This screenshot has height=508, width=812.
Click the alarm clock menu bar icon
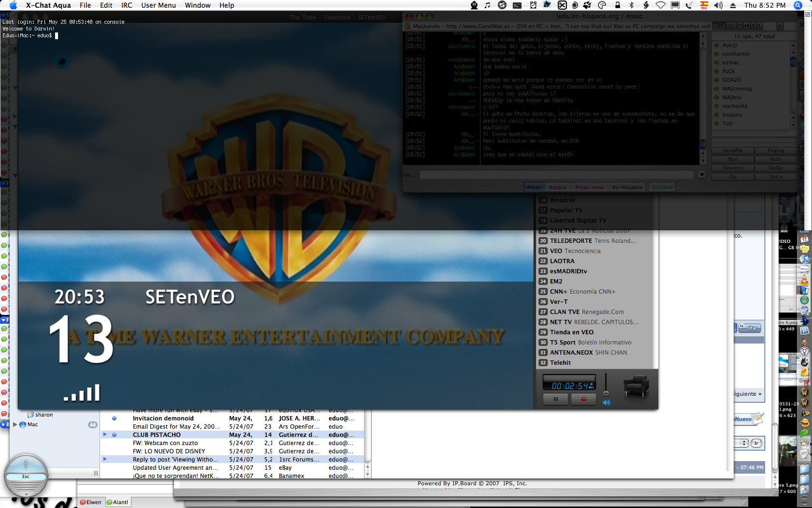533,5
